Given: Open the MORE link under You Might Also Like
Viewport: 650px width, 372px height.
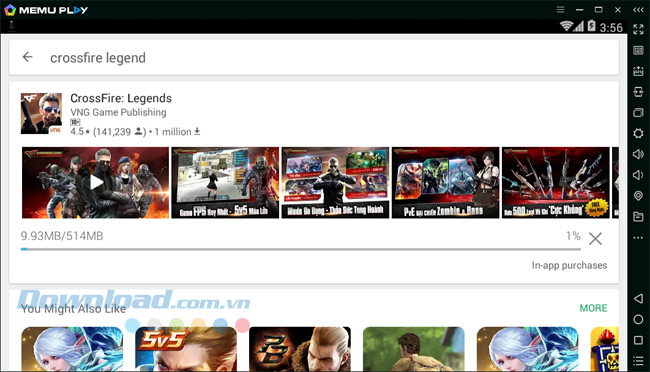Looking at the screenshot, I should 593,308.
